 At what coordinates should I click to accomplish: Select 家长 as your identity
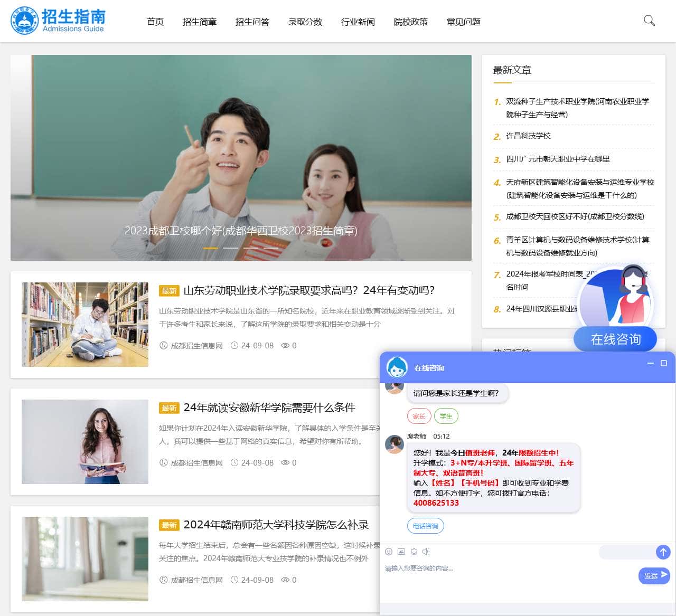point(419,416)
